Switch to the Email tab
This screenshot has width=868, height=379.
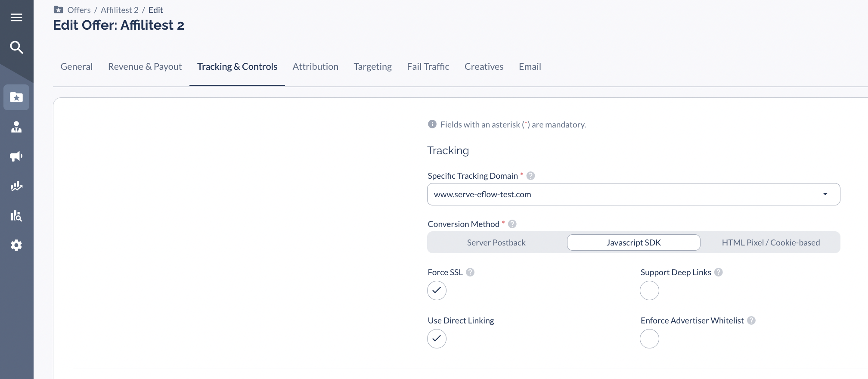pyautogui.click(x=530, y=67)
